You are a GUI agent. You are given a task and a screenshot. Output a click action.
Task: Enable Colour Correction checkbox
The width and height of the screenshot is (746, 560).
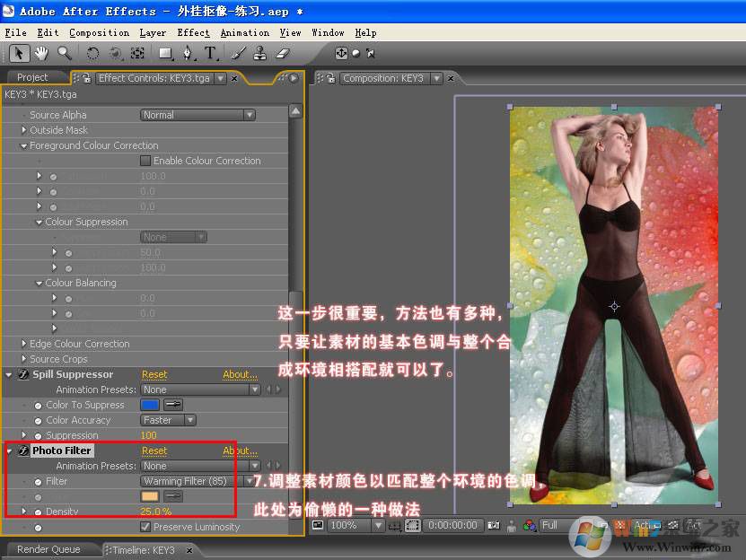pyautogui.click(x=145, y=161)
